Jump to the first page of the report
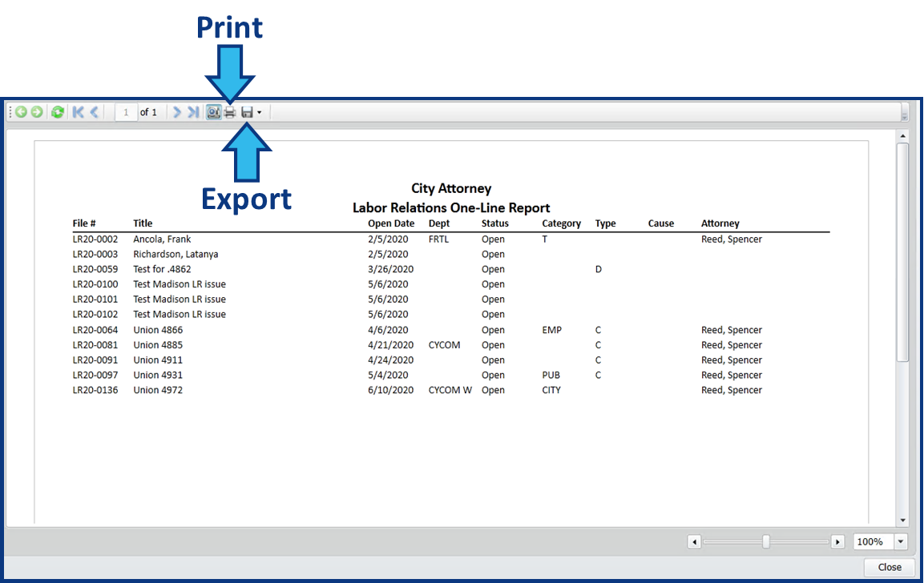This screenshot has height=583, width=924. (79, 112)
